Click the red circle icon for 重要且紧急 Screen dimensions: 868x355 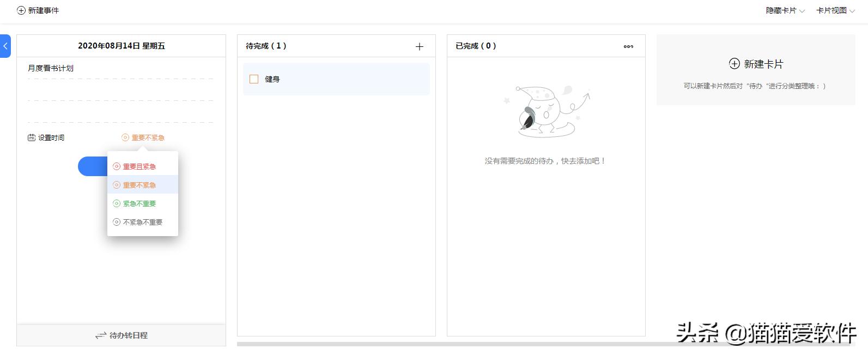point(117,166)
